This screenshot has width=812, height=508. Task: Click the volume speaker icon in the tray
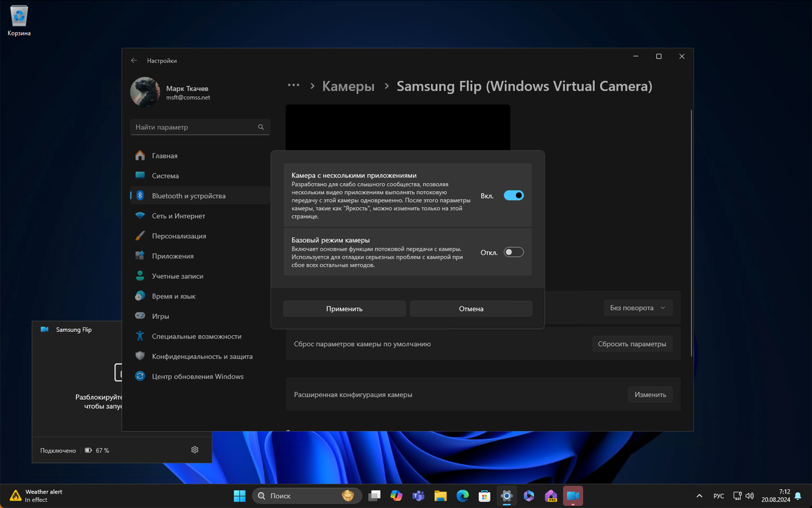coord(750,496)
